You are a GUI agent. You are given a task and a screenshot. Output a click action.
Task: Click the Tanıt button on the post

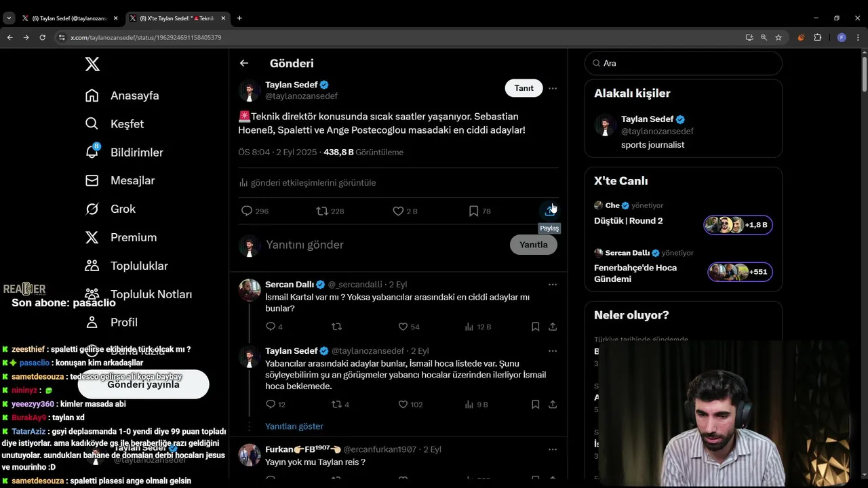pos(524,88)
